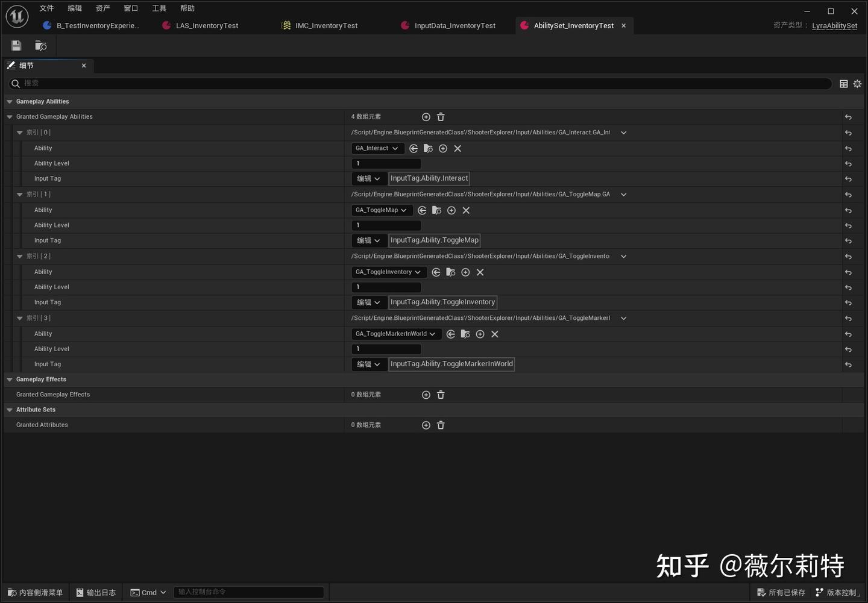Browse to GA_ToggleMap in the Content Browser

(x=436, y=210)
